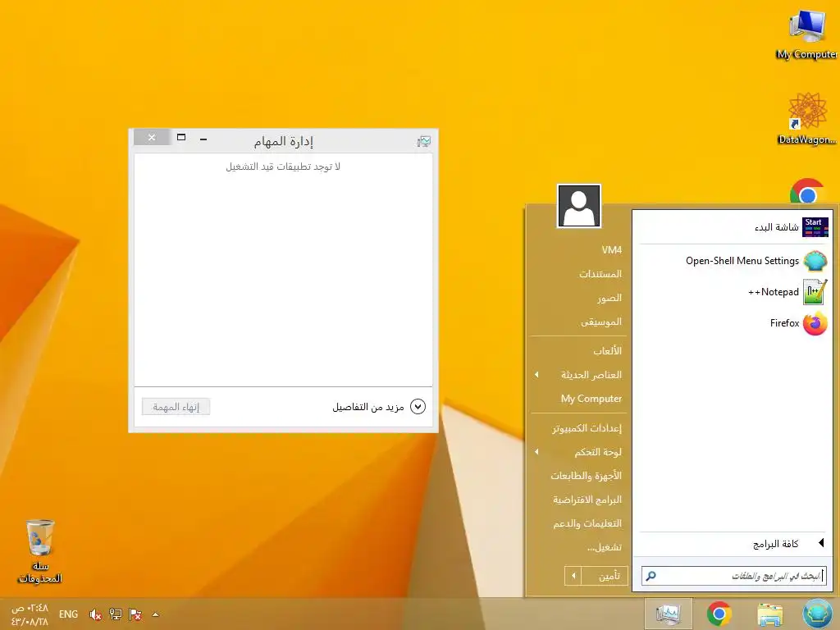Open the shutdown options arrow next to تأمين
Screen dimensions: 840x630
(573, 576)
